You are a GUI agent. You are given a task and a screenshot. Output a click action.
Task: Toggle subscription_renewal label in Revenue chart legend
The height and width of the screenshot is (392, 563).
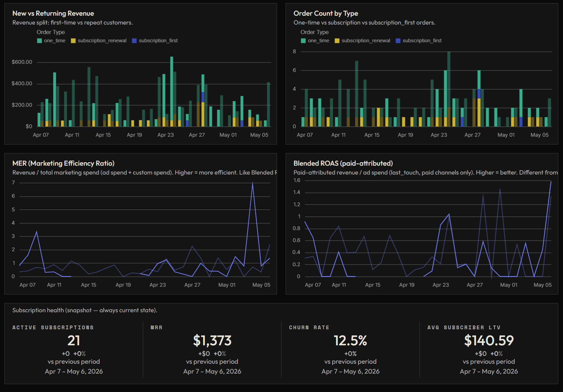pyautogui.click(x=102, y=41)
